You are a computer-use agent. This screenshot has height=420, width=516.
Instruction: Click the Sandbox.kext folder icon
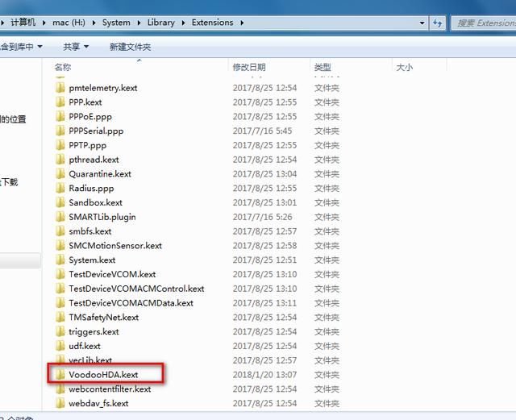point(60,203)
